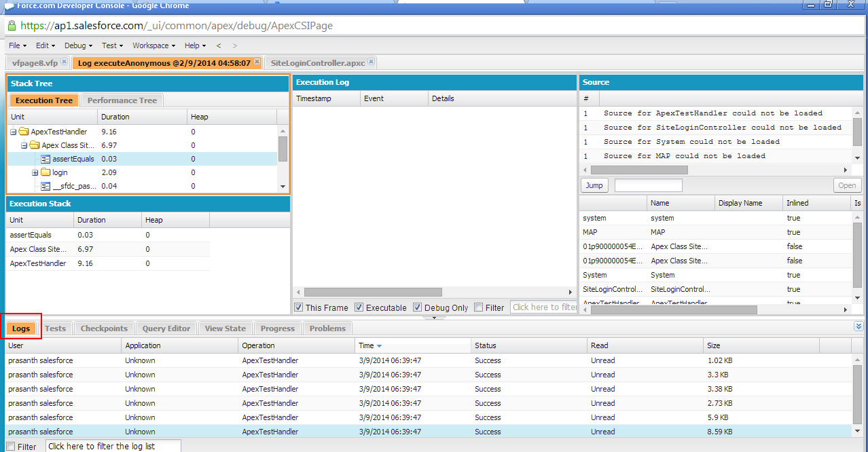Click the ApexTestHandler folder icon in tree
The image size is (868, 452).
(24, 132)
